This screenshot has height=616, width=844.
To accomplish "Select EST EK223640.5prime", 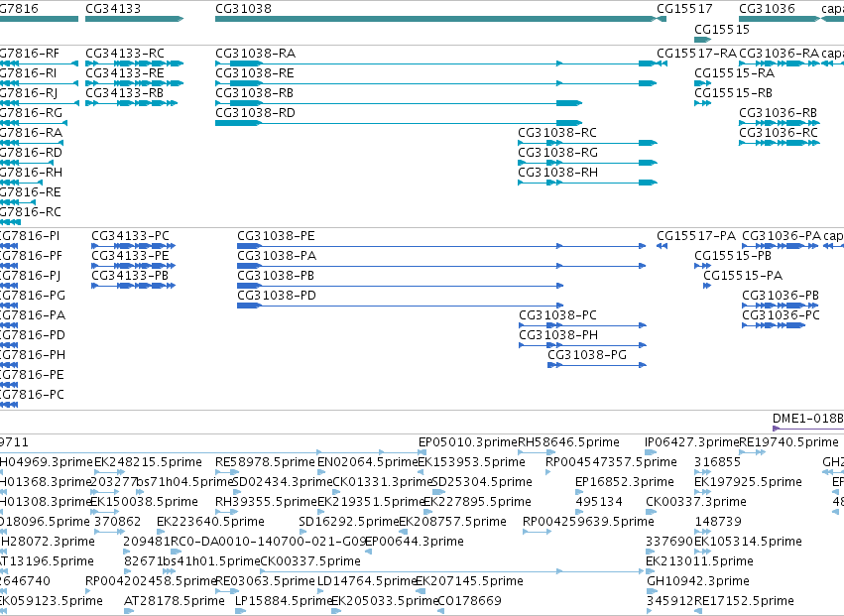I will coord(161,532).
